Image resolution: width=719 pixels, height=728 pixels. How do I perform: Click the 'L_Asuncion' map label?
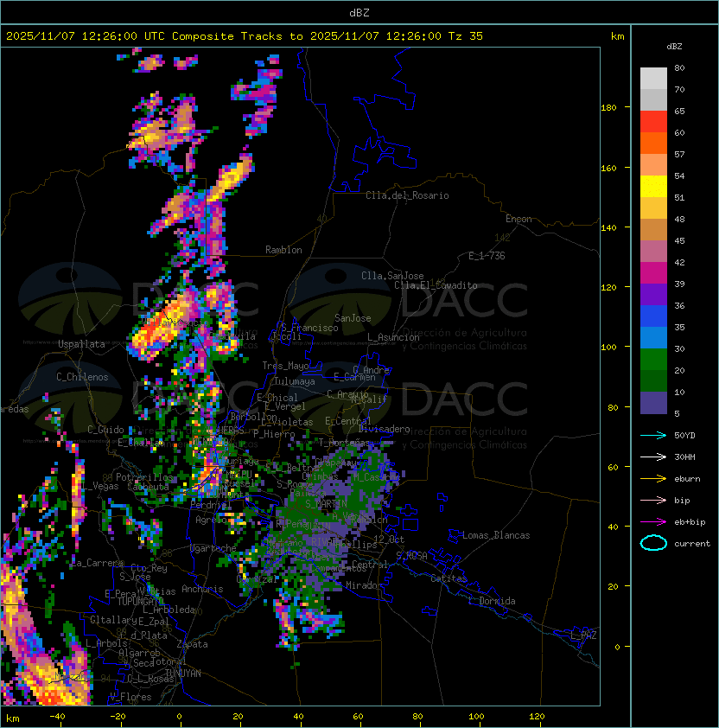(393, 337)
